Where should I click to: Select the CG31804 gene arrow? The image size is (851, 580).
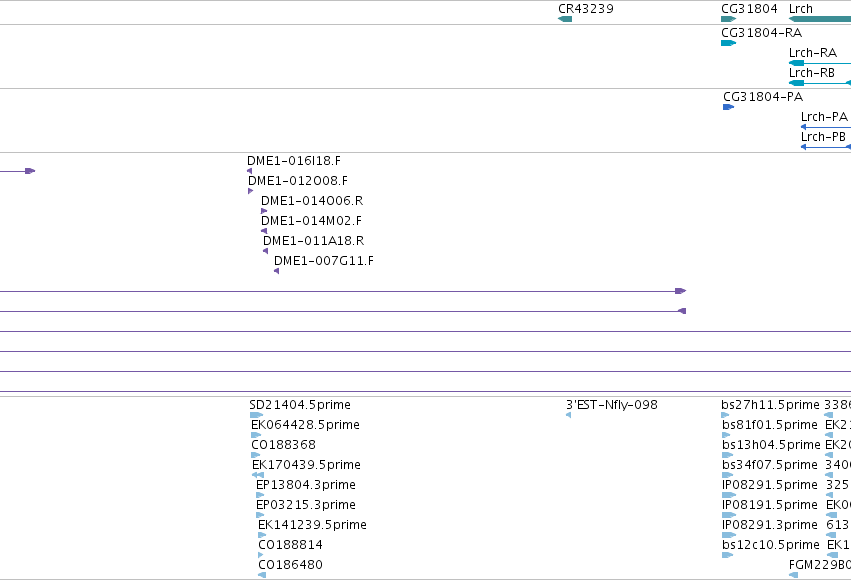(x=728, y=19)
